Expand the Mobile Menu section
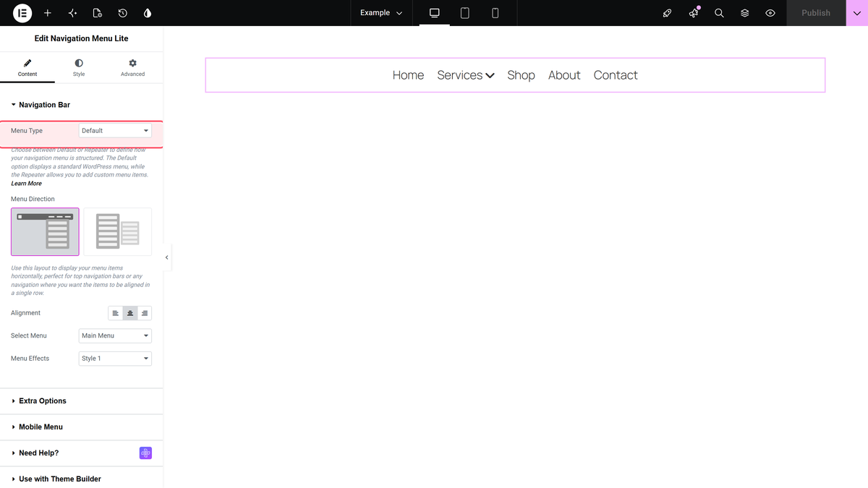 click(81, 427)
